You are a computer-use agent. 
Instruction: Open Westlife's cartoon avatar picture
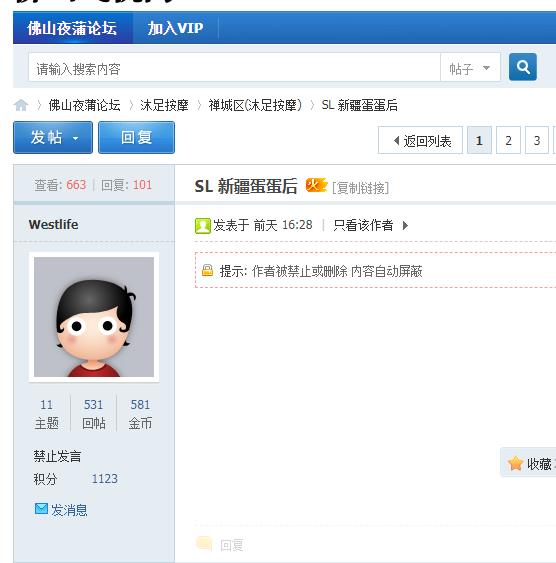pyautogui.click(x=94, y=317)
